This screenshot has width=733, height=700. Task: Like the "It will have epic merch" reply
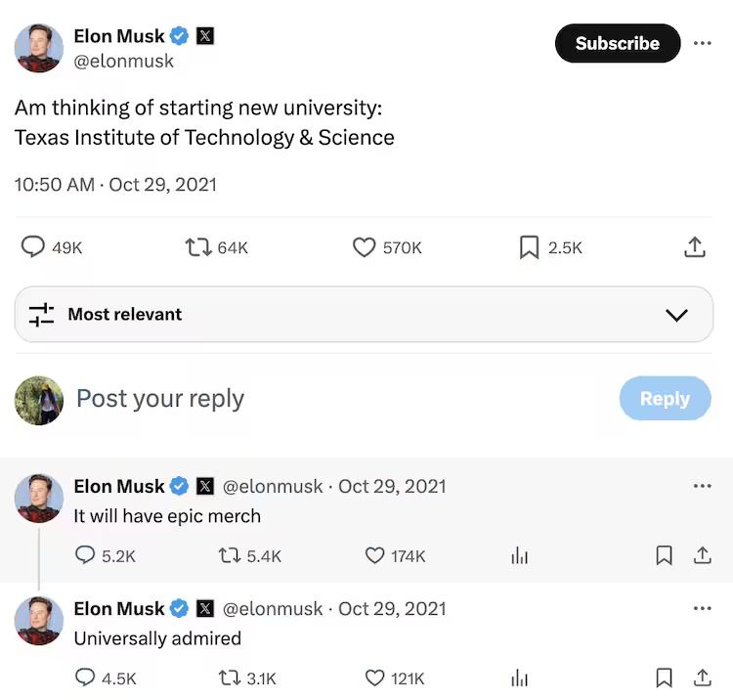[374, 555]
